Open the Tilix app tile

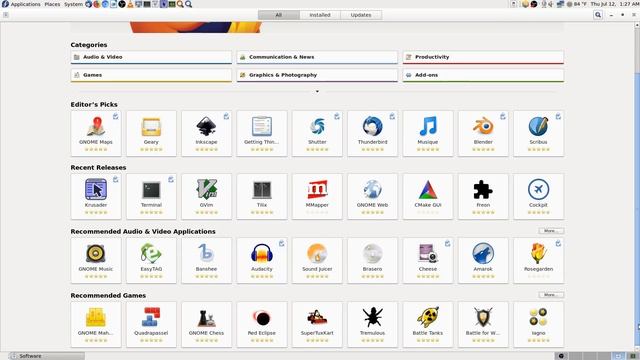click(262, 196)
